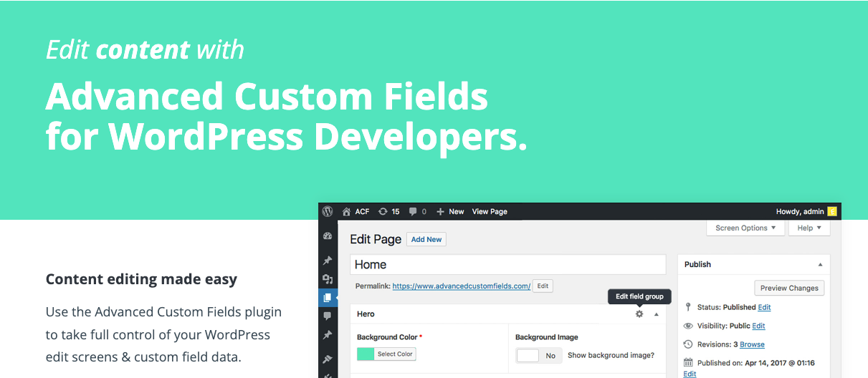Open the Appearance brush sidebar icon

pos(328,359)
